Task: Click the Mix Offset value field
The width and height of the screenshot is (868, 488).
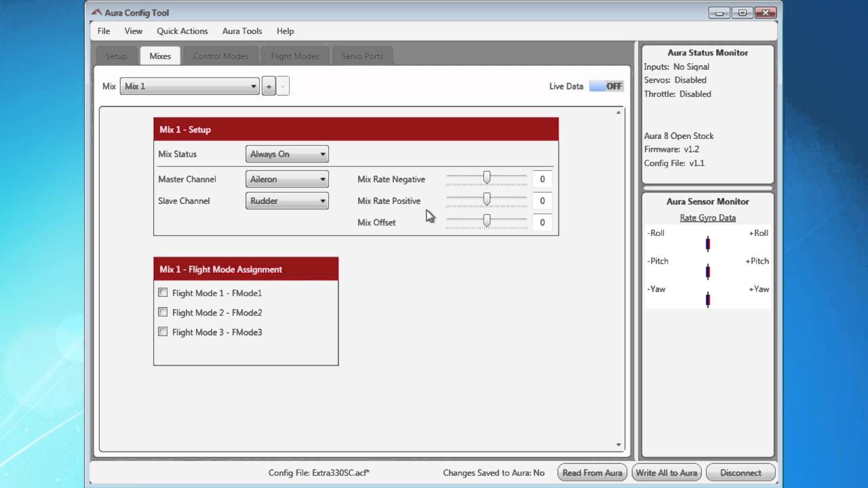Action: click(542, 222)
